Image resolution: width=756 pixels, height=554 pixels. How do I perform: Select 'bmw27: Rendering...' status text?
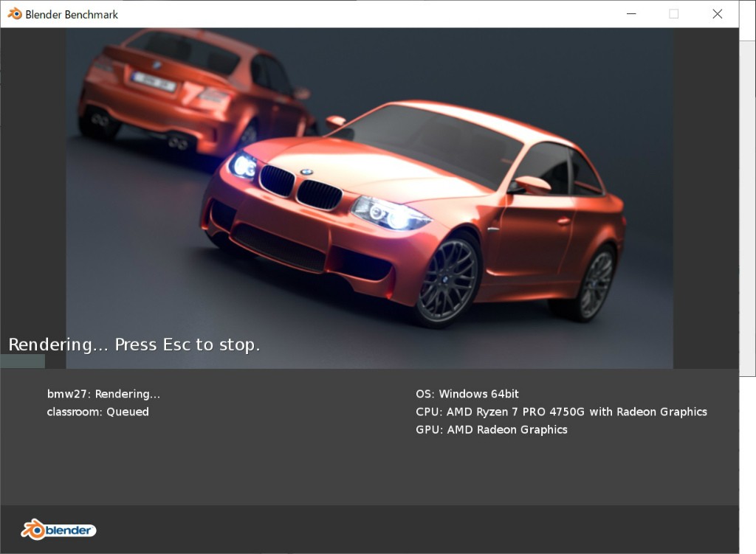tap(103, 394)
